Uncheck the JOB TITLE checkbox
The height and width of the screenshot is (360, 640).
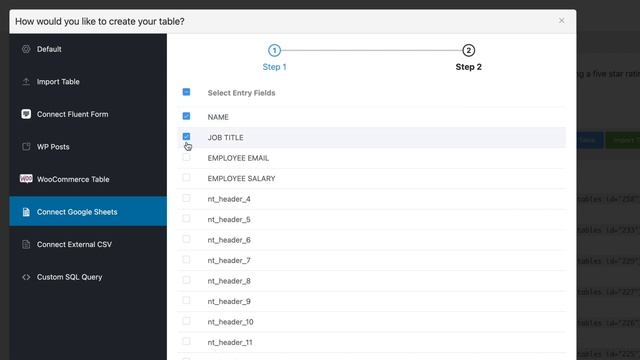(x=187, y=137)
